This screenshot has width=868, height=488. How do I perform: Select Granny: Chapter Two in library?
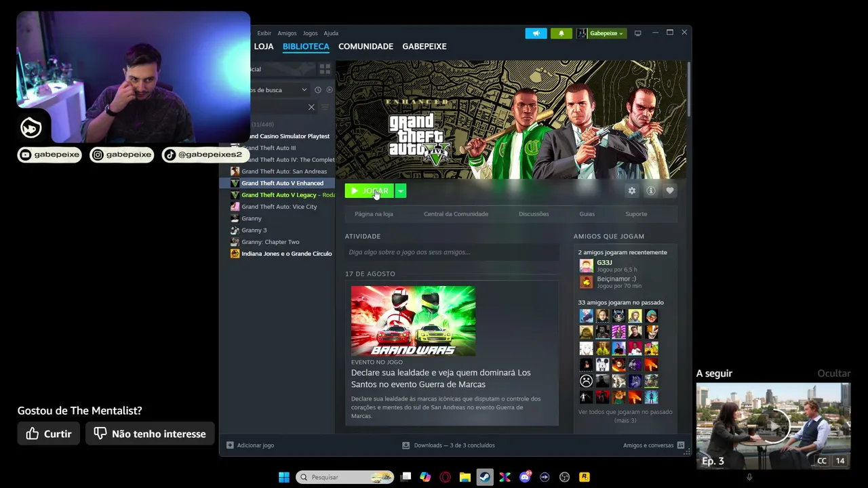[x=270, y=242]
